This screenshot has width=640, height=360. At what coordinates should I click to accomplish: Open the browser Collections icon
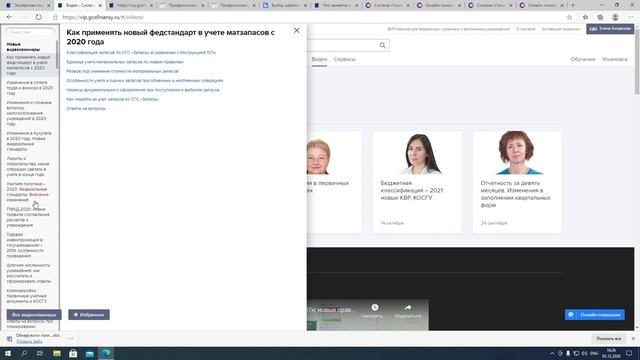click(x=600, y=17)
